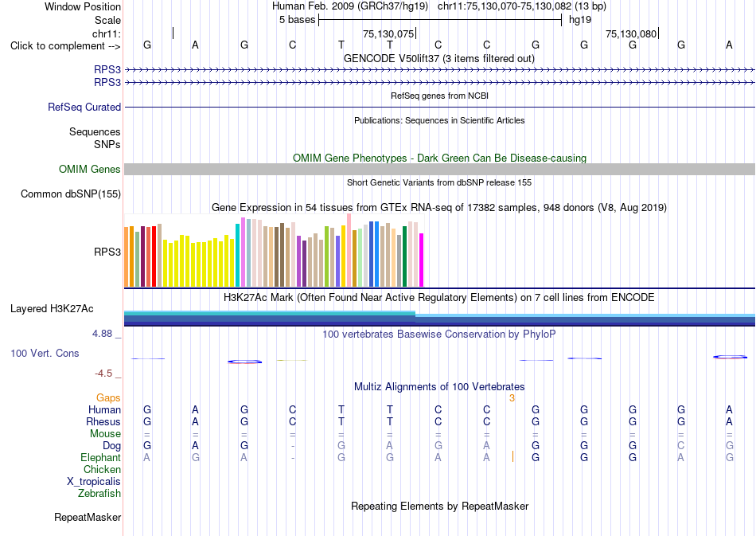Click the orange insertion bar in the Elephant row
The width and height of the screenshot is (756, 536).
(x=512, y=456)
